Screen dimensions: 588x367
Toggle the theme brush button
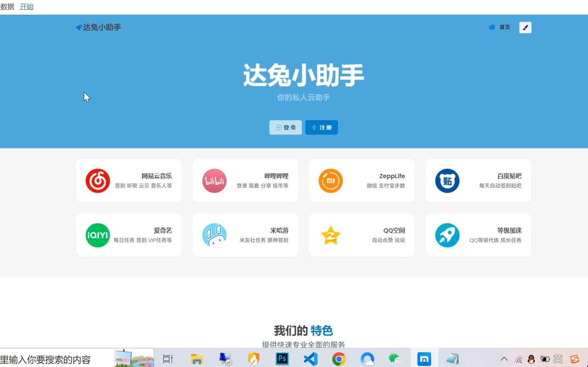pos(525,28)
